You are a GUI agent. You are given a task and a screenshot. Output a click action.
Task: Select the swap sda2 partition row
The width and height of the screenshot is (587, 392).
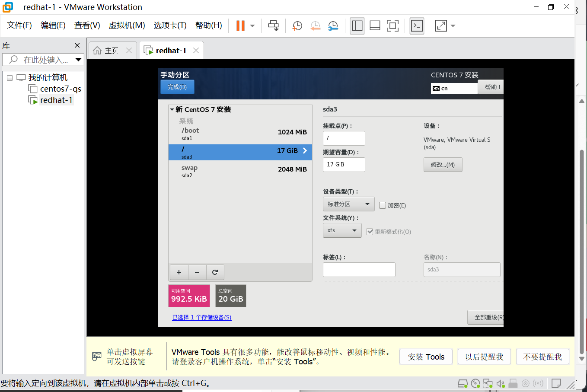point(240,170)
